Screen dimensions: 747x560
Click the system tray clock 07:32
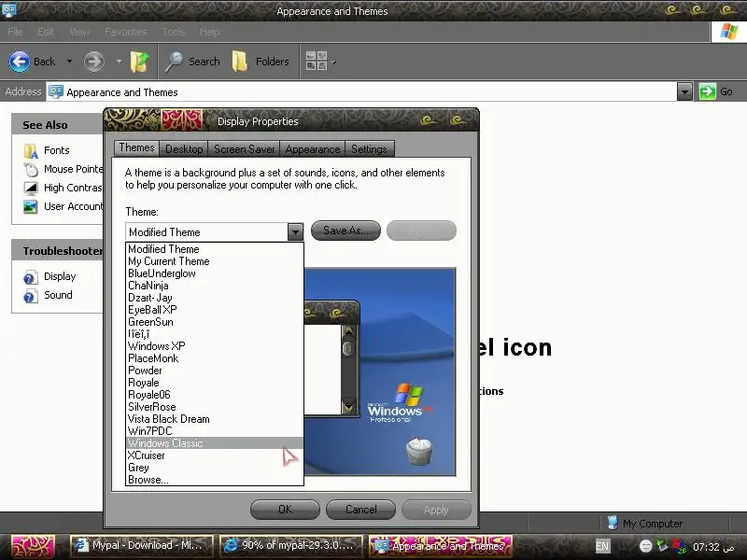click(x=713, y=547)
